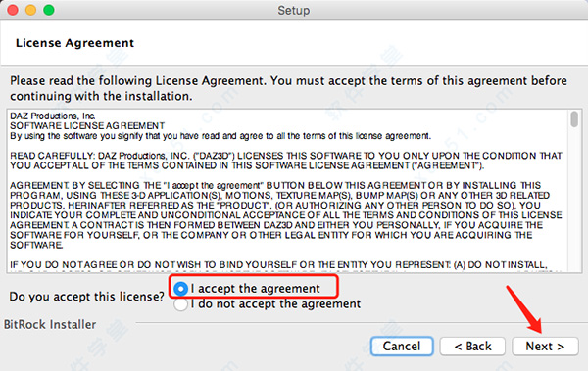Choose "I do not accept the agreement" option
The width and height of the screenshot is (588, 371).
click(x=180, y=303)
